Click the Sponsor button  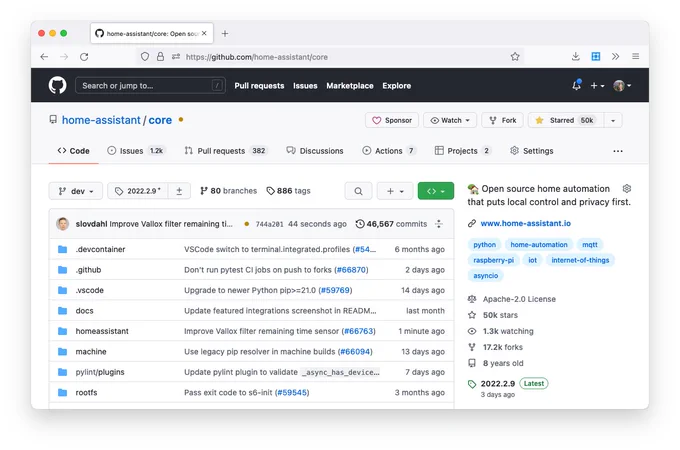[392, 120]
